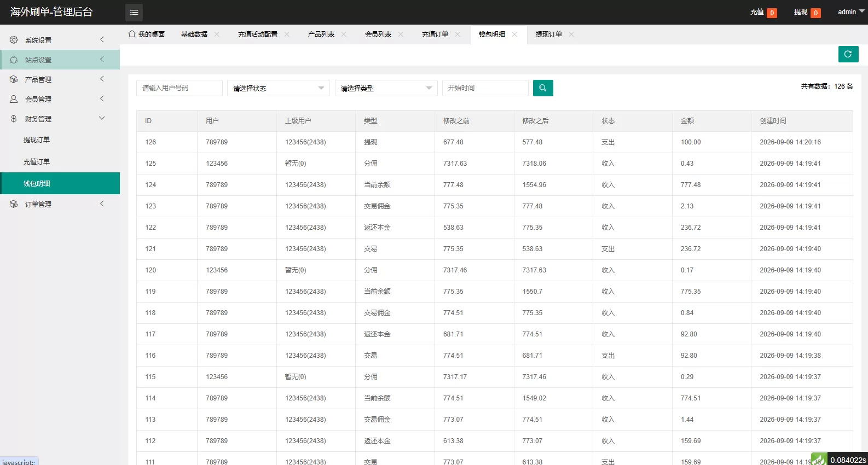This screenshot has width=868, height=465.
Task: Click the 产品管理 cube icon
Action: (14, 79)
